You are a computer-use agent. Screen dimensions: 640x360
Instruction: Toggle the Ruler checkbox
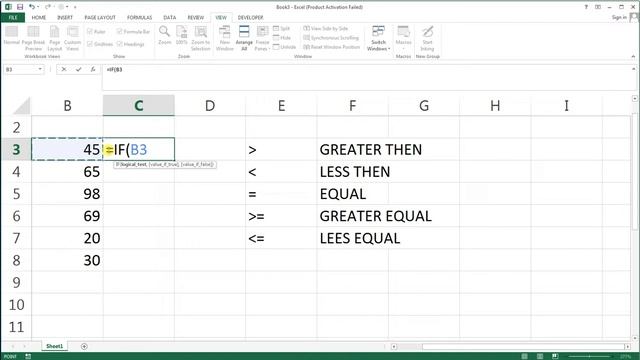click(x=96, y=31)
